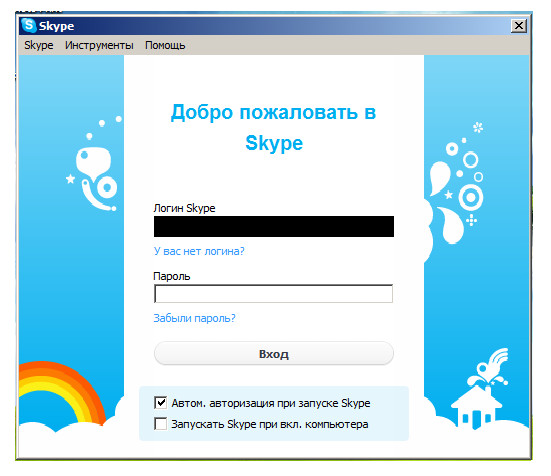Click the Skype logo in the title bar

coord(29,26)
